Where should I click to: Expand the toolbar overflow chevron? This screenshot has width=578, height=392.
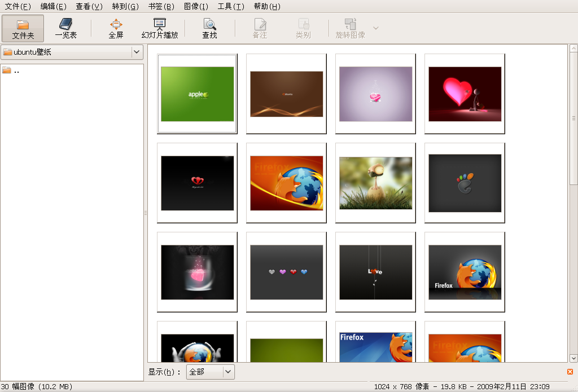(375, 28)
